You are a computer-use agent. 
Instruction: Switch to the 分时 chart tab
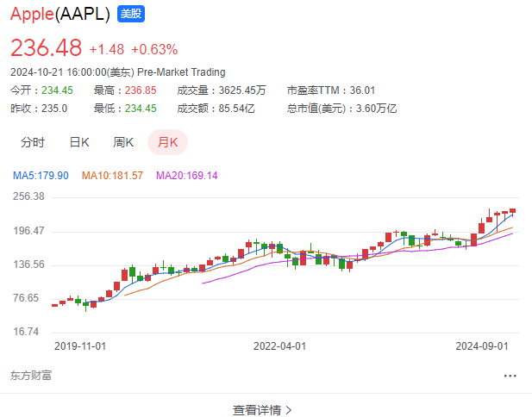coord(33,142)
